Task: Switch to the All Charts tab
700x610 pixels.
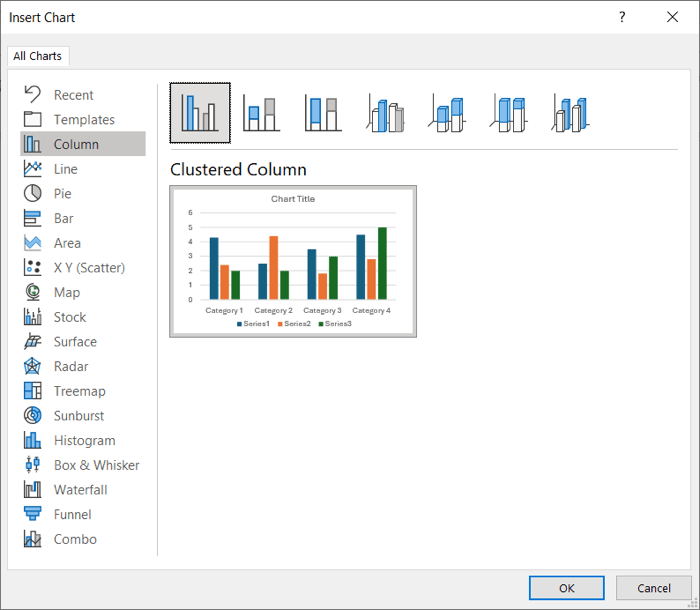Action: [x=38, y=56]
